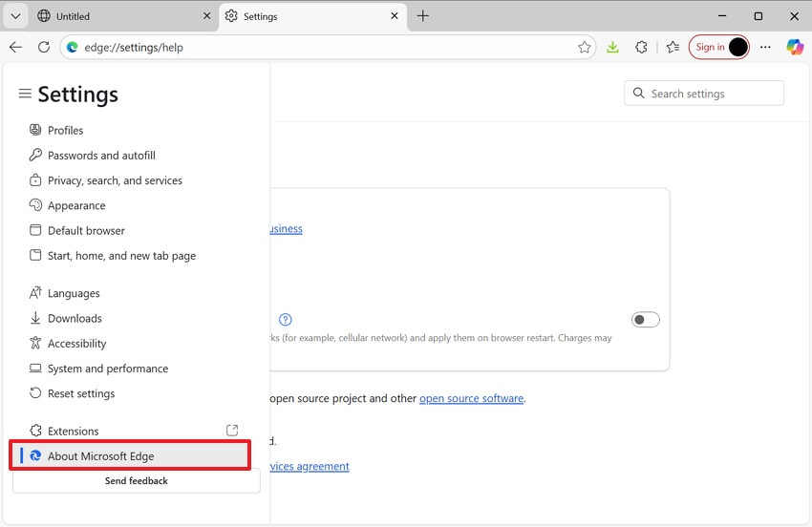Viewport: 812px width, 527px height.
Task: Select About Microsoft Edge
Action: pos(130,455)
